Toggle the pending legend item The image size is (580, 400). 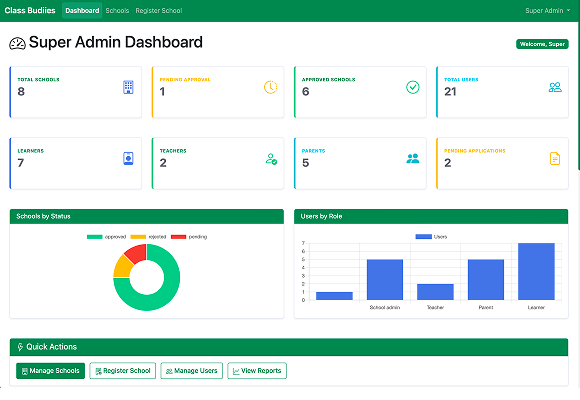[189, 237]
